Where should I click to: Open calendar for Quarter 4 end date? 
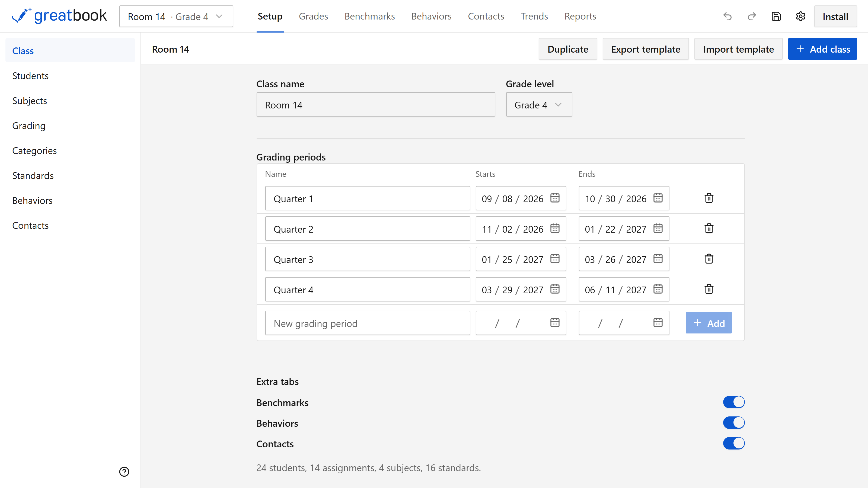pyautogui.click(x=658, y=289)
